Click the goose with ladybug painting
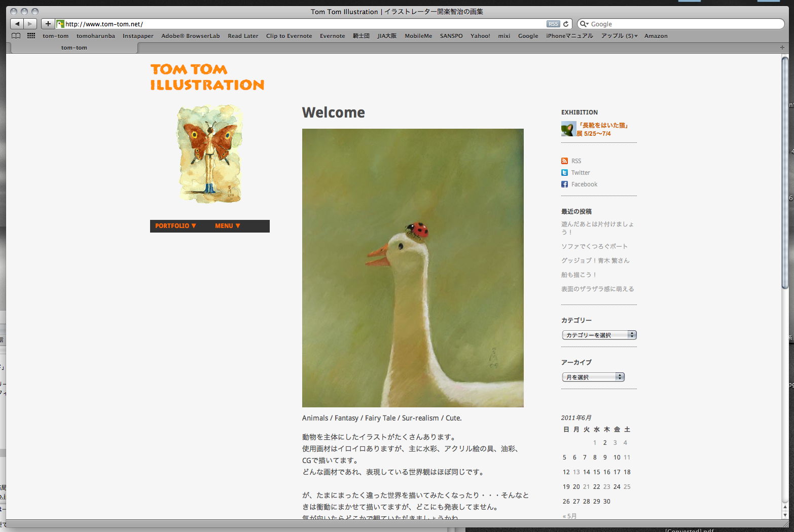794x532 pixels. click(413, 268)
